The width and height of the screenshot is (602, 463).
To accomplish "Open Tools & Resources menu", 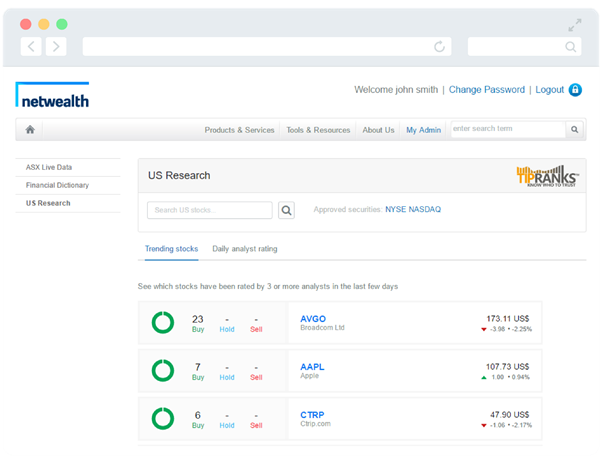I will 318,130.
